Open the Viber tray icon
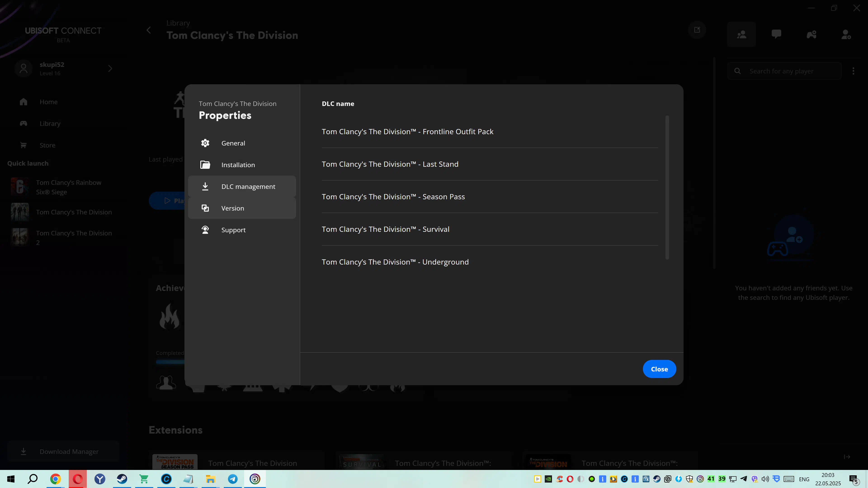Viewport: 868px width, 488px height. [x=755, y=479]
